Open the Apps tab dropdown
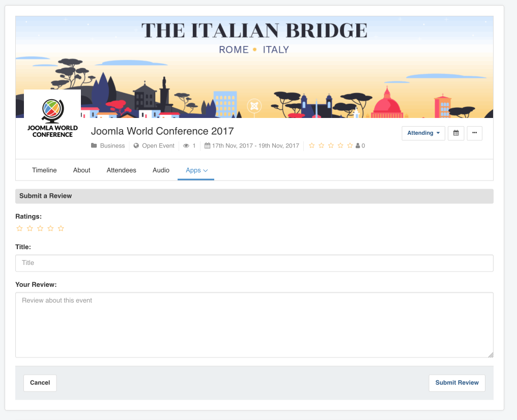This screenshot has height=420, width=517. coord(196,170)
